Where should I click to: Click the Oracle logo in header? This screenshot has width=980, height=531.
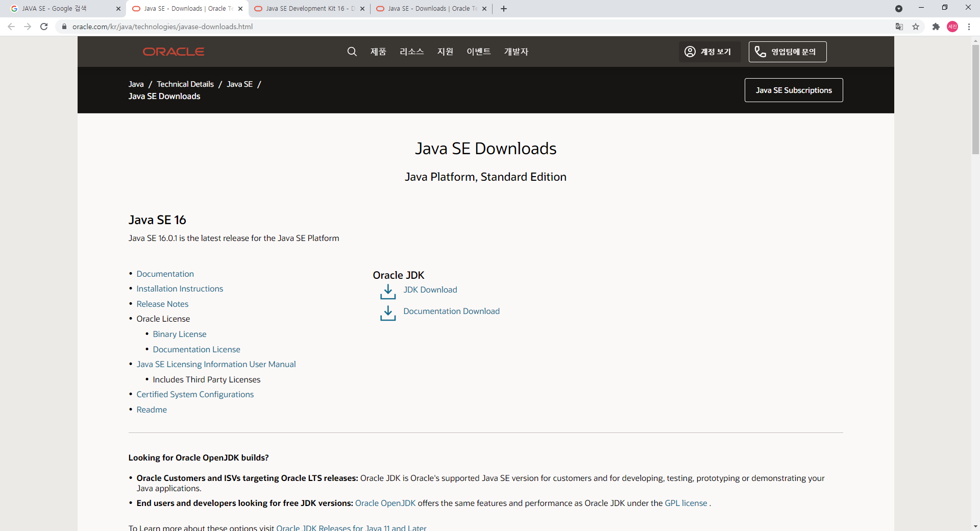pyautogui.click(x=174, y=52)
